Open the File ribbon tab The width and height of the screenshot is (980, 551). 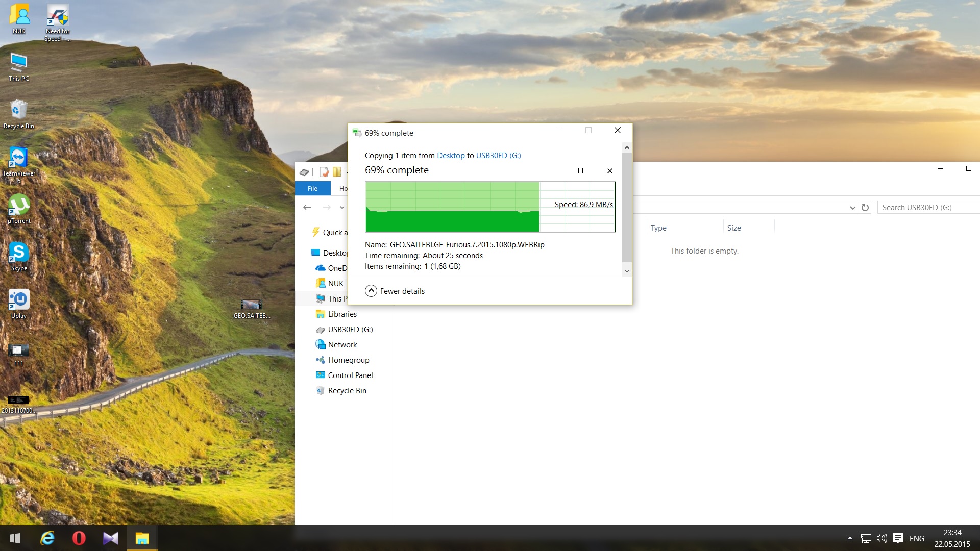312,188
